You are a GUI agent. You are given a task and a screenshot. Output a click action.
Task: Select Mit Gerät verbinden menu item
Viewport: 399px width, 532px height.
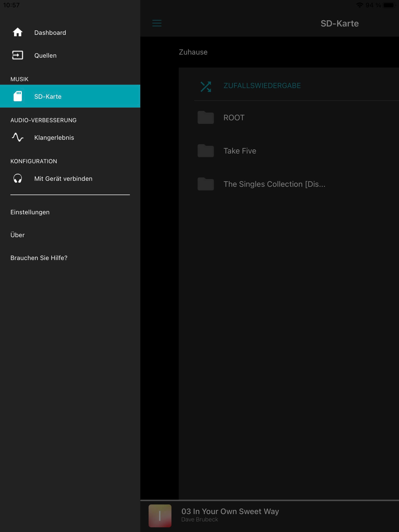[x=63, y=179]
